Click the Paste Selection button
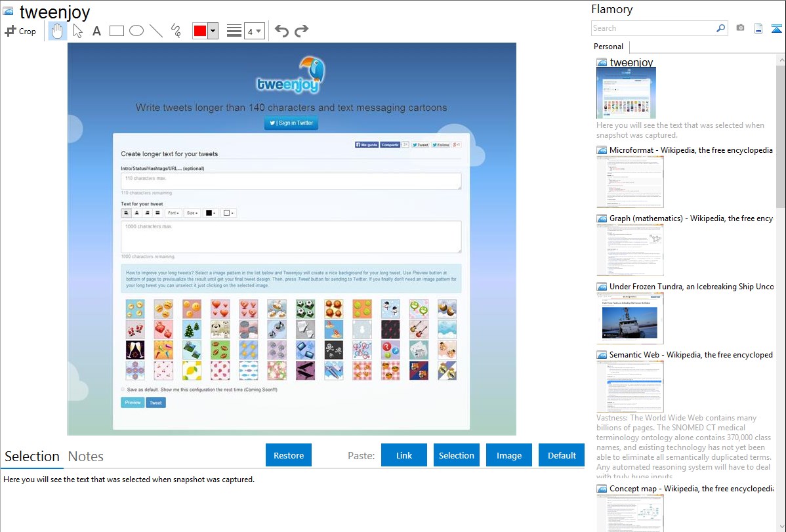The image size is (786, 532). [x=456, y=455]
